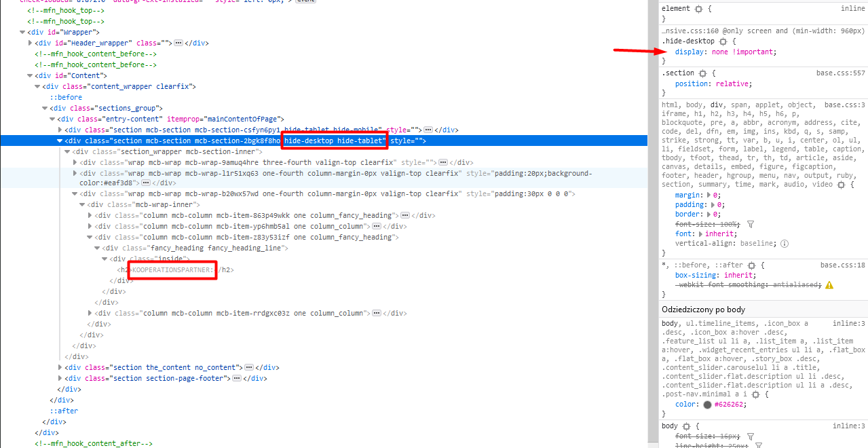
Task: Open the base.css:18 source link
Action: click(x=842, y=265)
